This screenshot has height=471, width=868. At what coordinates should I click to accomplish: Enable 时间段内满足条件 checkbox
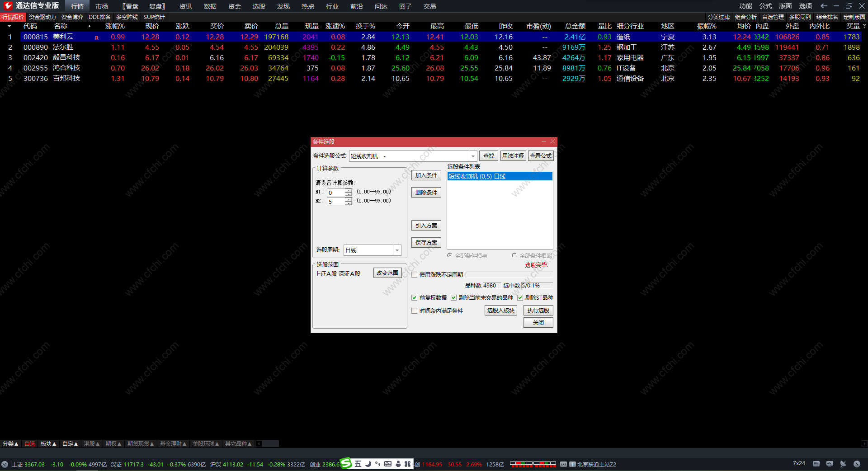[415, 311]
